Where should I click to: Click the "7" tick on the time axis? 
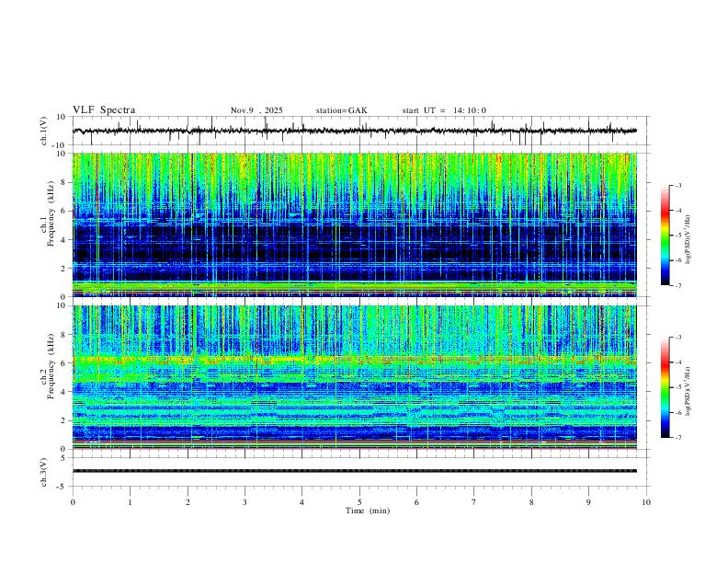(474, 502)
